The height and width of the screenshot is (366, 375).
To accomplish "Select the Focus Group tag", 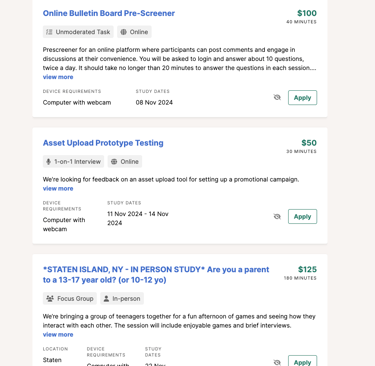I will [70, 299].
